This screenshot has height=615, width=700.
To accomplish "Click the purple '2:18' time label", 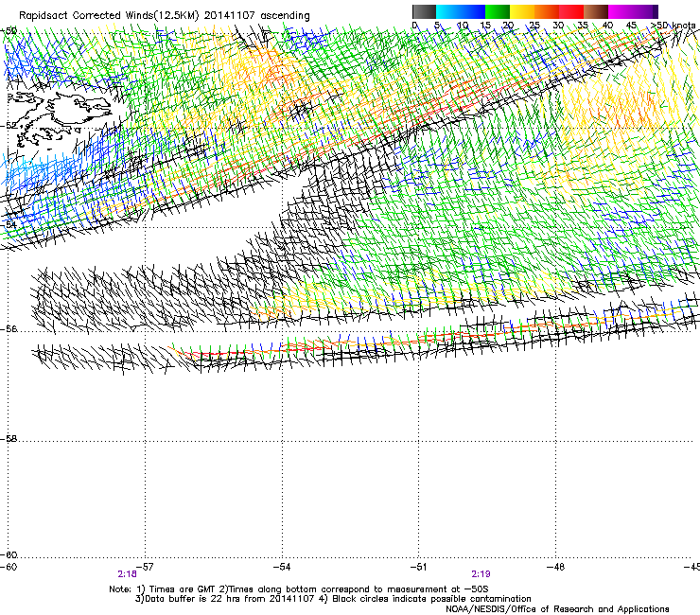I will point(128,574).
